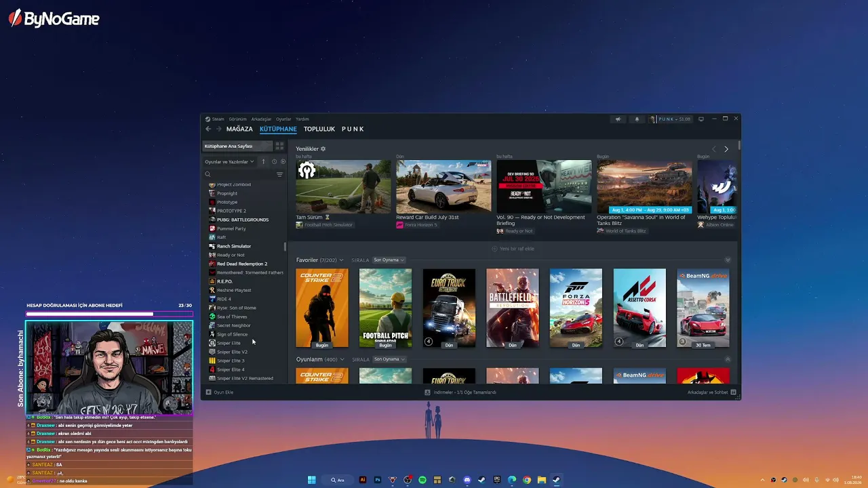Toggle the ready-to-play filter icon
868x488 pixels.
(283, 161)
